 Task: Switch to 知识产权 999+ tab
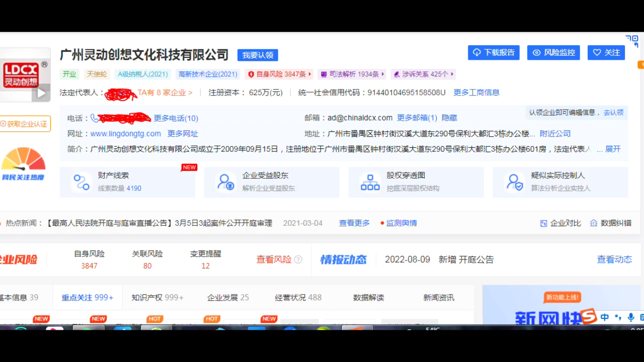tap(157, 298)
